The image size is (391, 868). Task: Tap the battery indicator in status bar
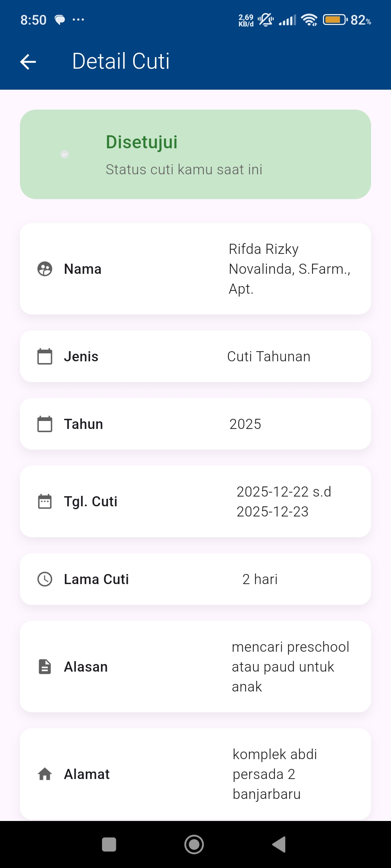335,20
